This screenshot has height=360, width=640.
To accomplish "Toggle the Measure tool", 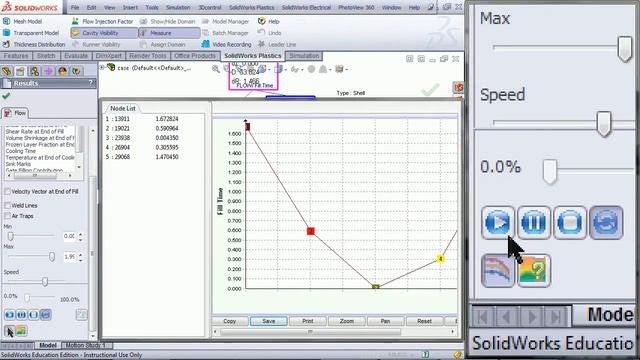I will click(x=169, y=33).
